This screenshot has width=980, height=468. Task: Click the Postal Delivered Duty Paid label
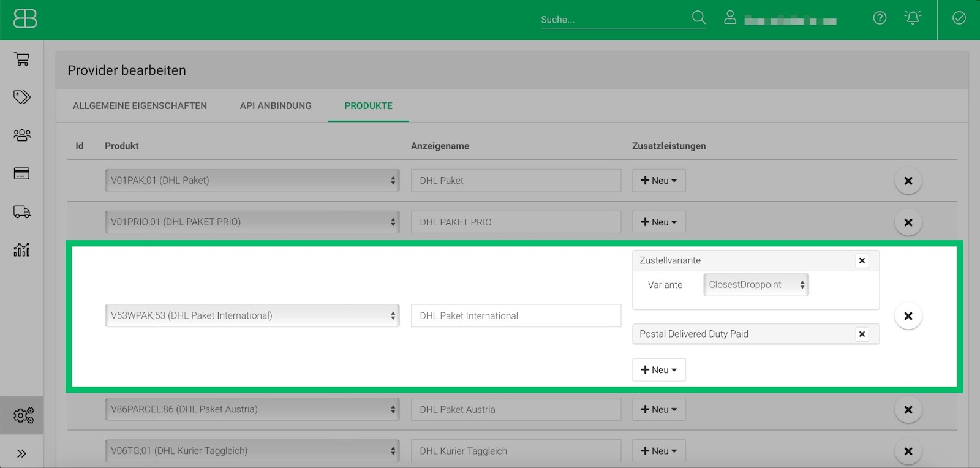[x=694, y=334]
